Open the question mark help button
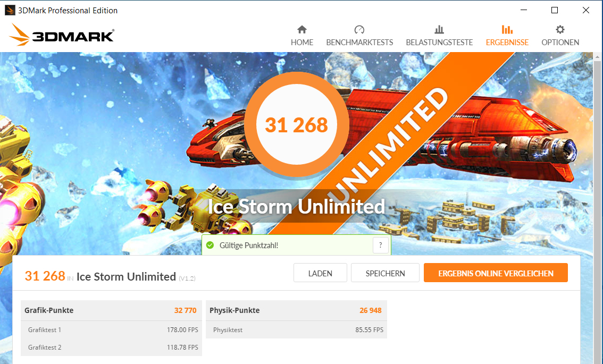This screenshot has width=603, height=364. (380, 245)
